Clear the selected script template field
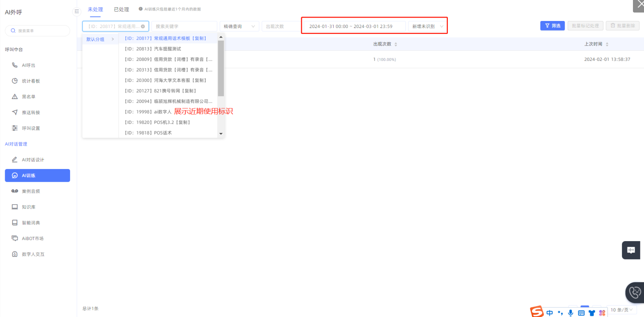 [143, 27]
